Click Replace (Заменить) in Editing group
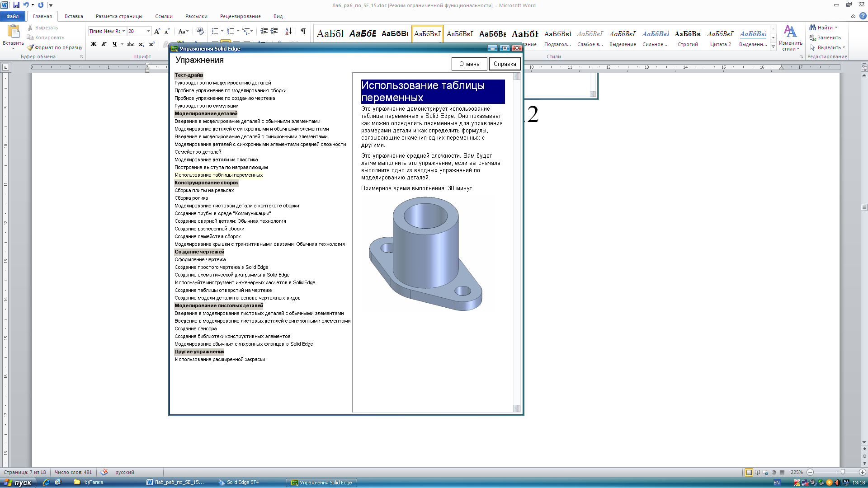The height and width of the screenshot is (488, 868). tap(826, 38)
